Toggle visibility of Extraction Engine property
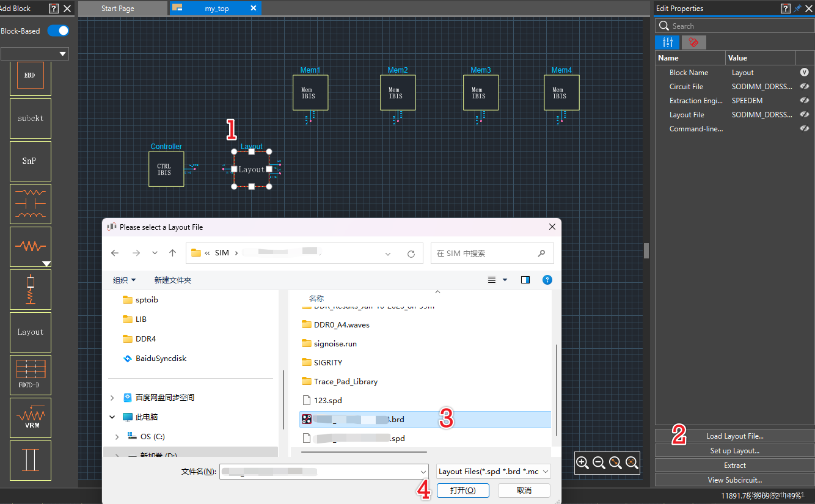This screenshot has height=504, width=815. (x=805, y=101)
